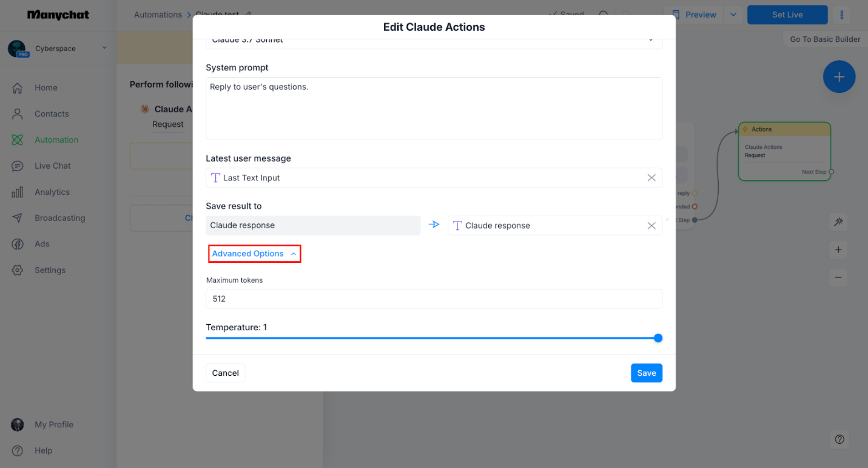Open the My Profile menu item
The image size is (868, 468).
[x=53, y=425]
